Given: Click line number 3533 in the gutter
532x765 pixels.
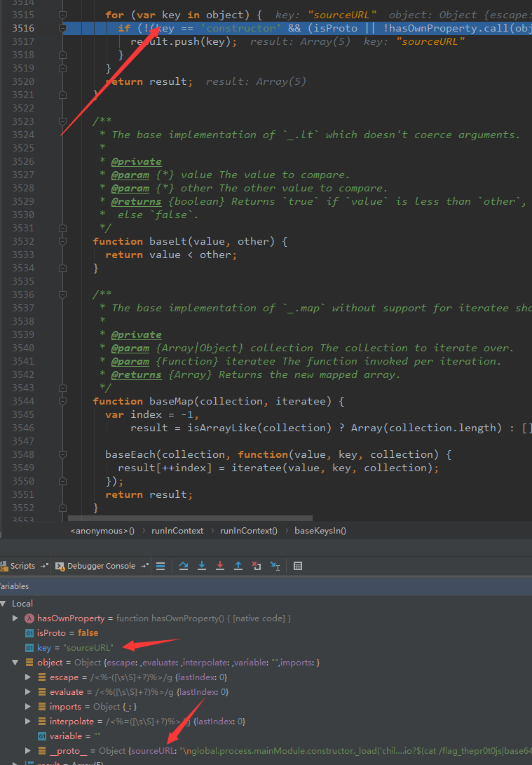Looking at the screenshot, I should tap(23, 255).
